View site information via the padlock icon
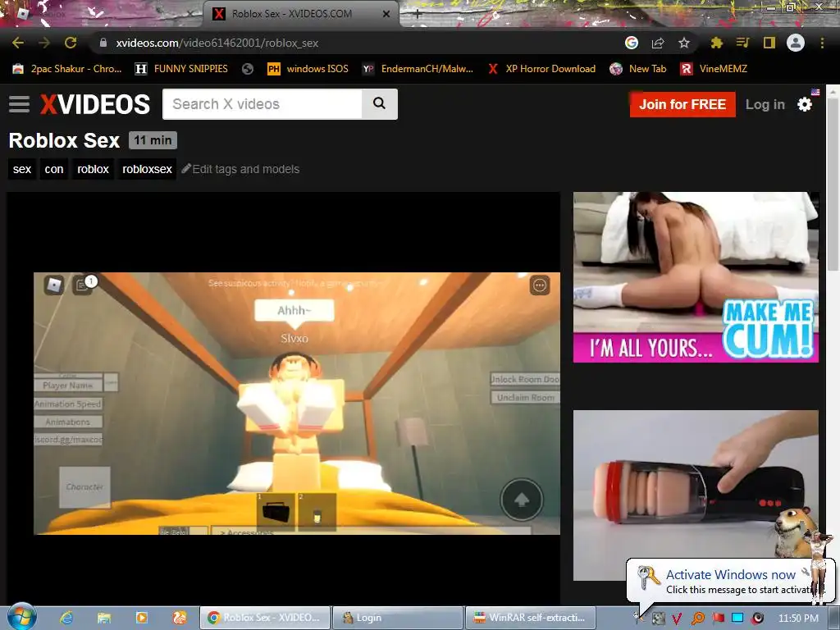This screenshot has height=630, width=840. point(103,43)
